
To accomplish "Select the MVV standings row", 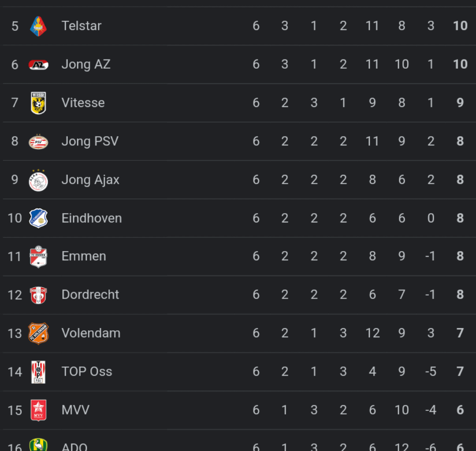I will pyautogui.click(x=238, y=410).
